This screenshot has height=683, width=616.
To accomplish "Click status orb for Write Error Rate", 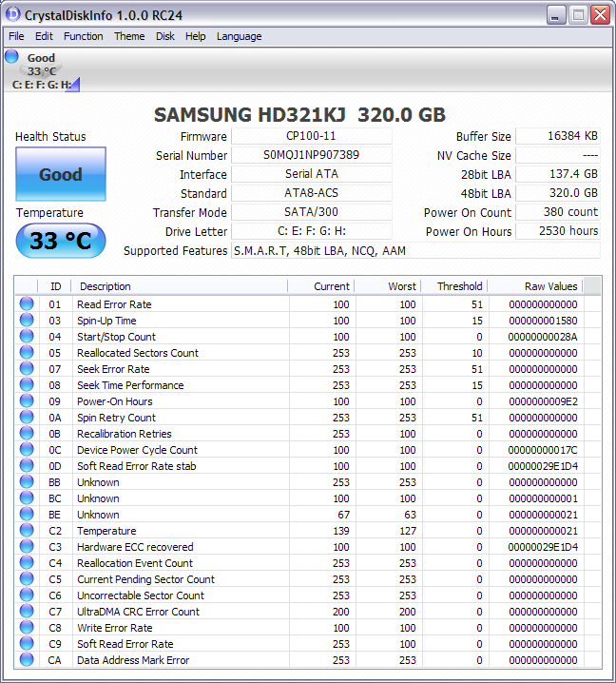I will point(27,627).
